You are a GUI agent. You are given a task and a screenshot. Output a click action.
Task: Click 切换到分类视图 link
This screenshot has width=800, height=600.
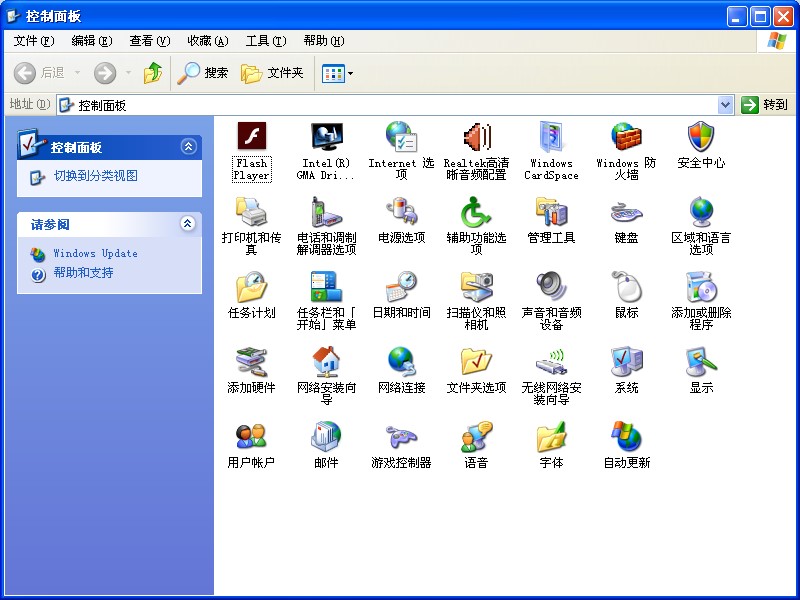click(x=95, y=176)
